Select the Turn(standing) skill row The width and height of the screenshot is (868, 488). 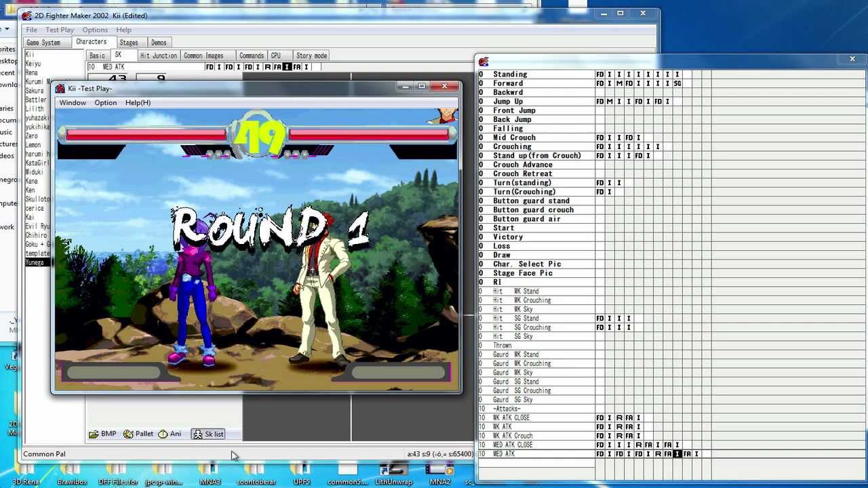(536, 183)
